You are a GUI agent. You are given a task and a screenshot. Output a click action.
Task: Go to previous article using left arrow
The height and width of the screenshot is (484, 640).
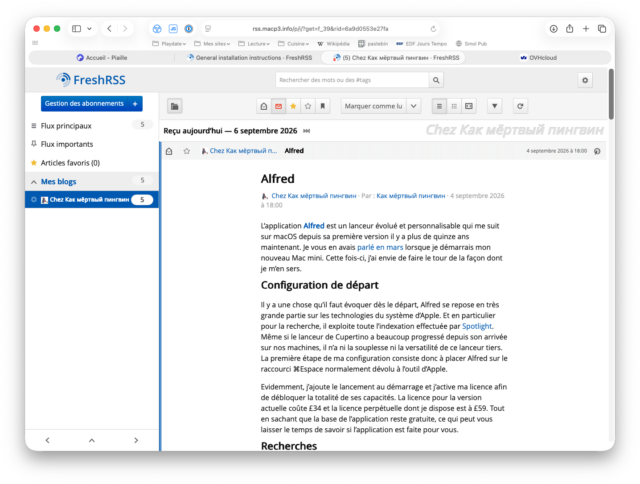(47, 440)
